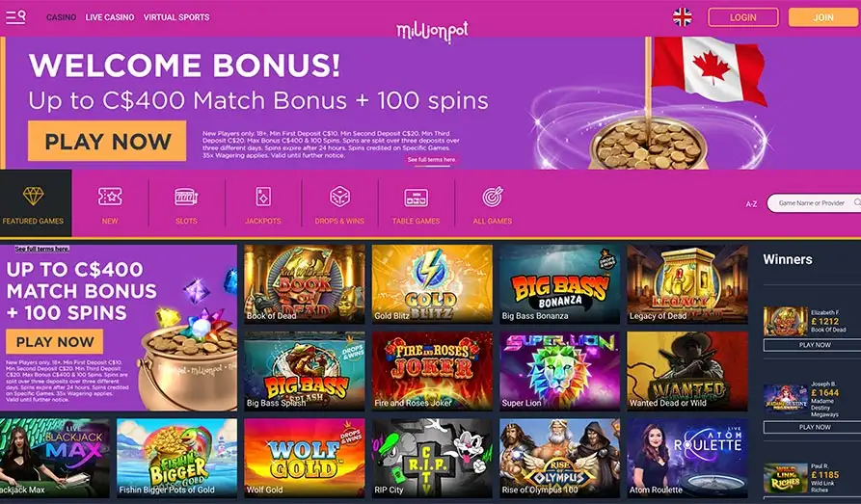Image resolution: width=861 pixels, height=504 pixels.
Task: Focus the Game Name or Provider search field
Action: pos(814,203)
